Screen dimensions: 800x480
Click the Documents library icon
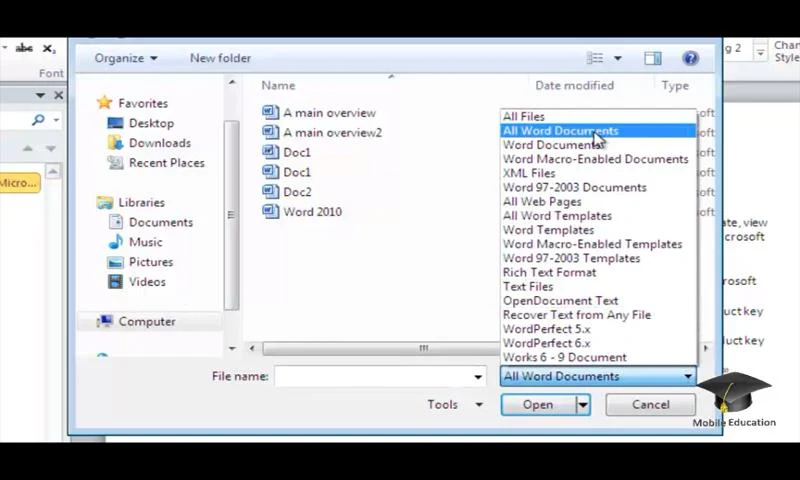click(x=116, y=222)
